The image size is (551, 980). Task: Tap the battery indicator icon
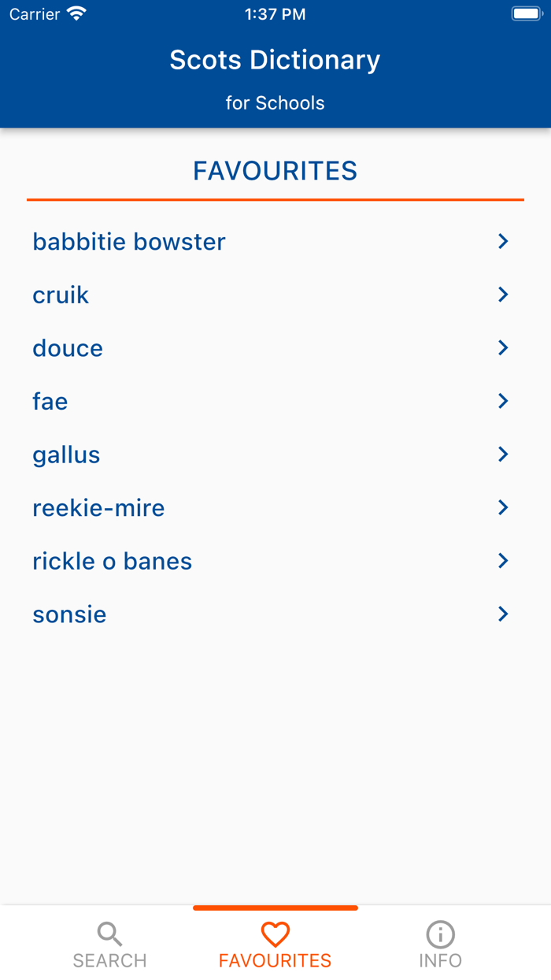tap(526, 13)
